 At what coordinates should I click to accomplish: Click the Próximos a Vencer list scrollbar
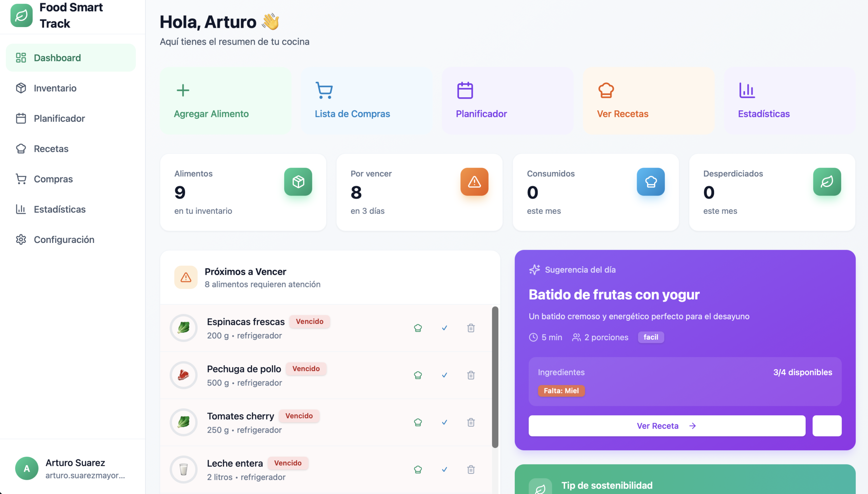click(x=495, y=377)
